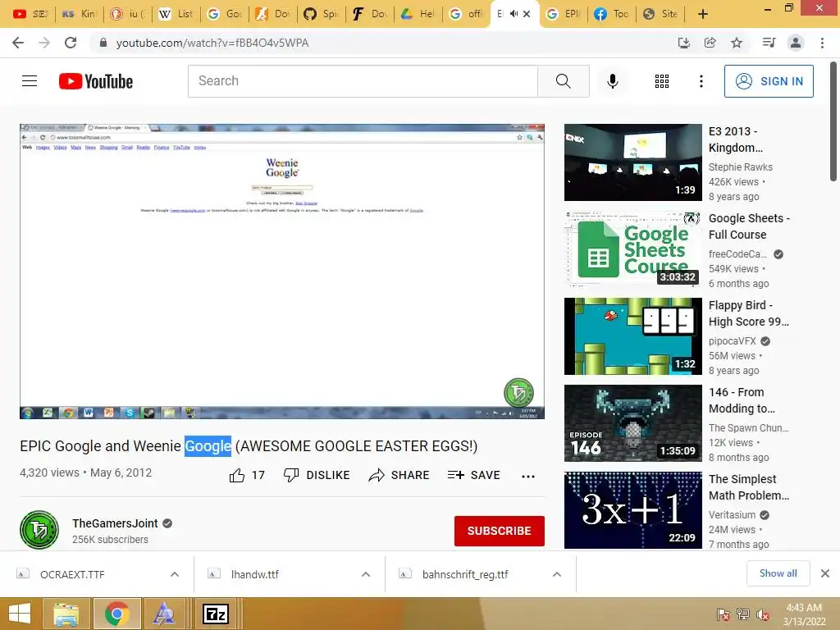The width and height of the screenshot is (840, 630).
Task: Open the YouTube apps grid icon
Action: (662, 81)
